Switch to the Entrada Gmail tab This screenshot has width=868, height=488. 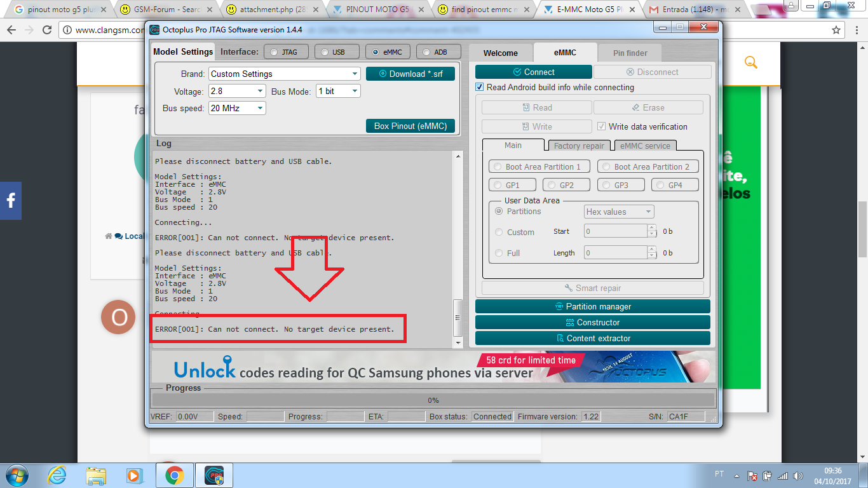(695, 10)
